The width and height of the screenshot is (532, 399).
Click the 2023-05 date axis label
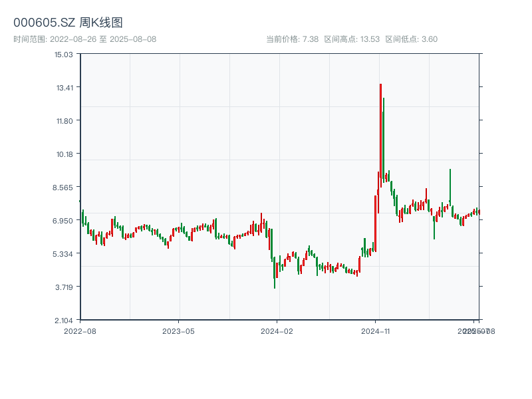click(x=179, y=331)
